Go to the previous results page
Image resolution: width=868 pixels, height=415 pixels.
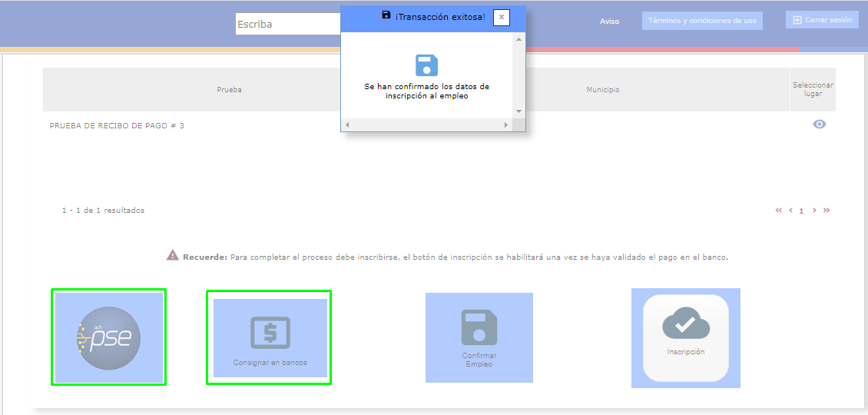click(790, 211)
